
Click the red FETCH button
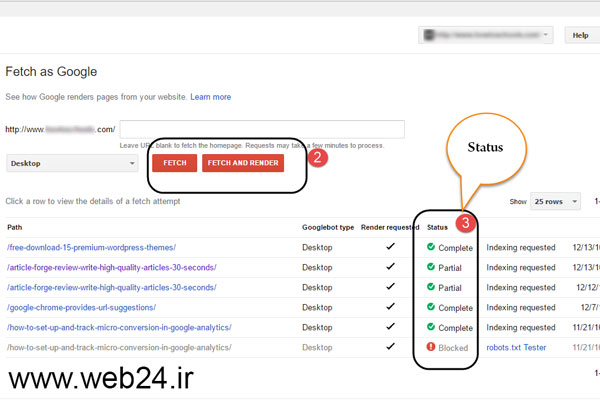(174, 163)
